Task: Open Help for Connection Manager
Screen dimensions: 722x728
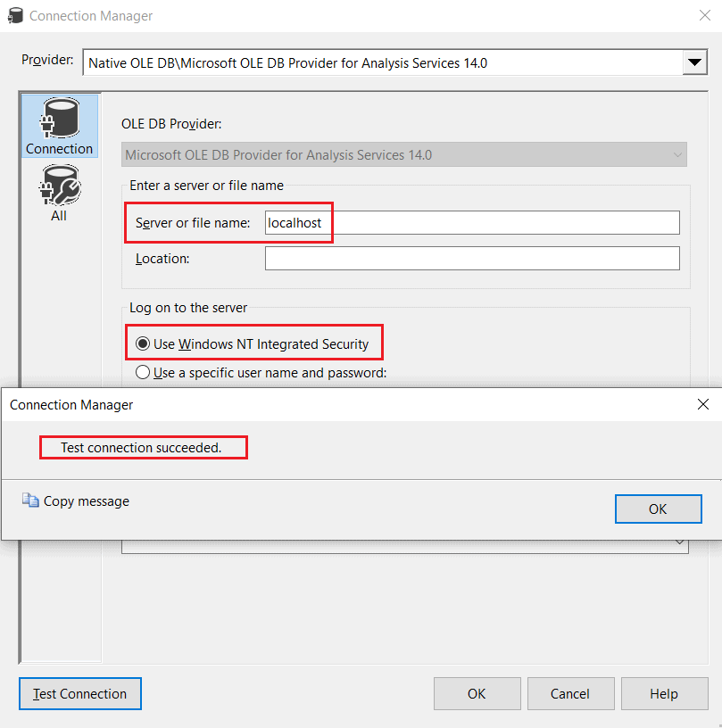Action: tap(664, 693)
